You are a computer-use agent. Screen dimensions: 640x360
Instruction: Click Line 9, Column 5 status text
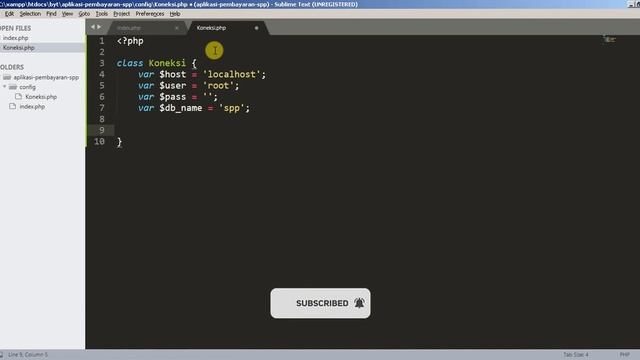[28, 355]
